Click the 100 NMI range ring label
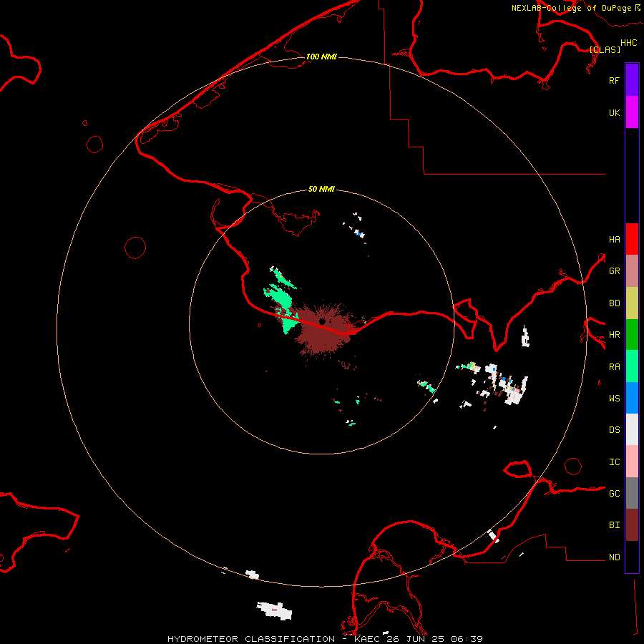The height and width of the screenshot is (644, 644). (321, 57)
